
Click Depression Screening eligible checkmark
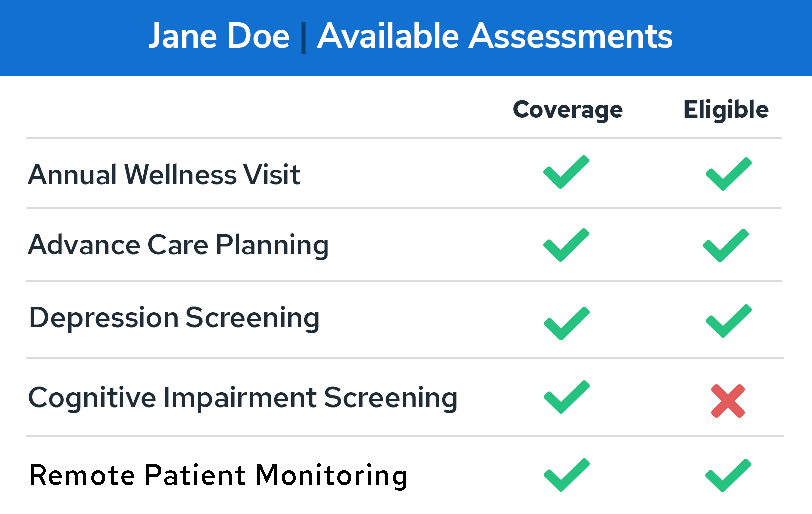728,321
